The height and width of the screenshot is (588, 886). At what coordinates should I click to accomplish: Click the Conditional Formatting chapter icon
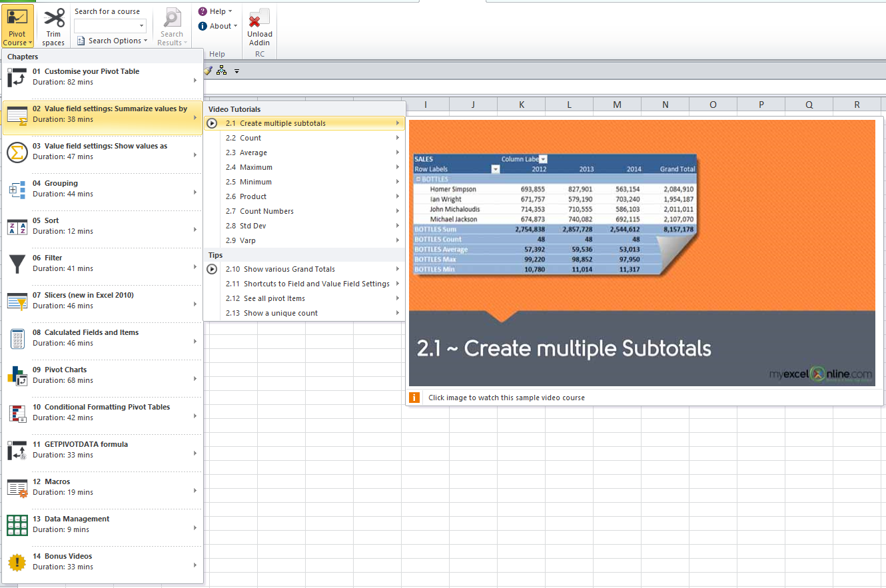coord(17,413)
